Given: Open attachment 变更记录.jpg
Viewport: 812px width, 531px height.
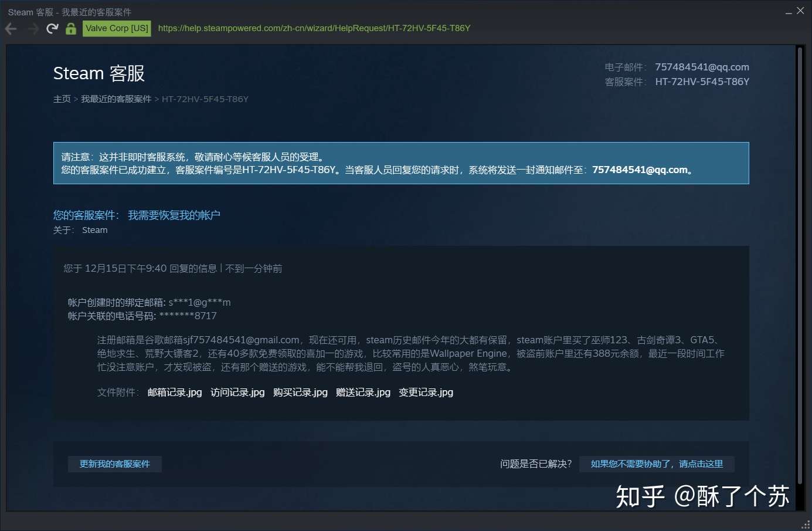Looking at the screenshot, I should pos(426,393).
